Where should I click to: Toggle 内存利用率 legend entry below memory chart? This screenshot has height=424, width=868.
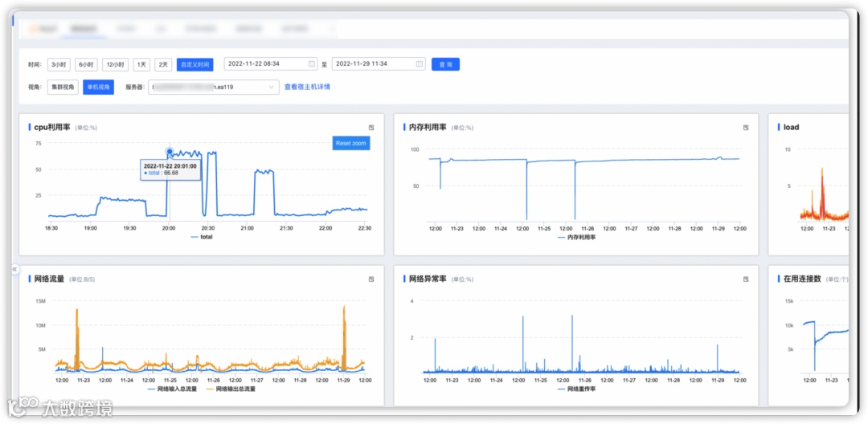(x=576, y=237)
